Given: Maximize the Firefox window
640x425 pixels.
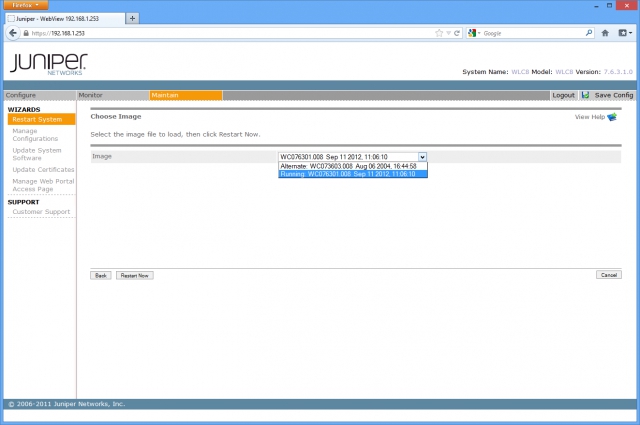Looking at the screenshot, I should (x=609, y=5).
